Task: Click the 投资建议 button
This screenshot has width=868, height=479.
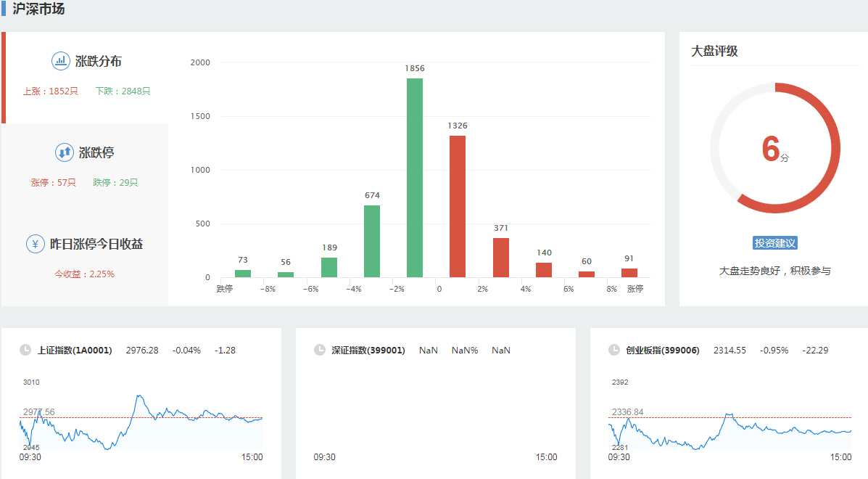Action: (775, 243)
